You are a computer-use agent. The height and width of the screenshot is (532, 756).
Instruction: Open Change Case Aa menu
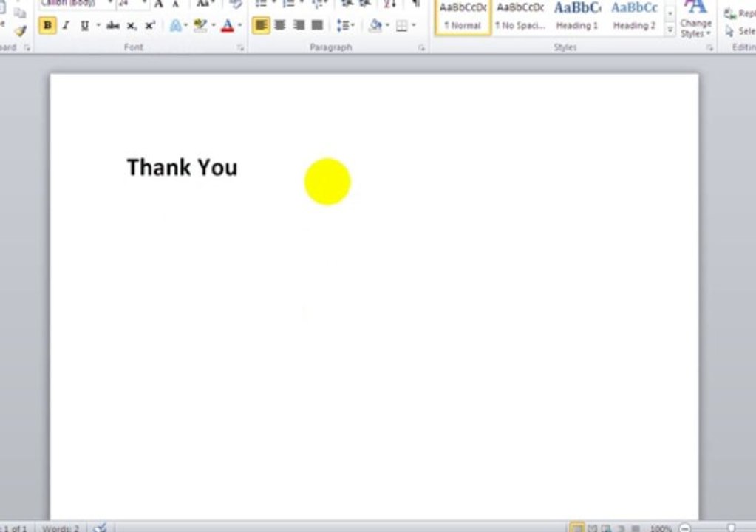click(205, 4)
